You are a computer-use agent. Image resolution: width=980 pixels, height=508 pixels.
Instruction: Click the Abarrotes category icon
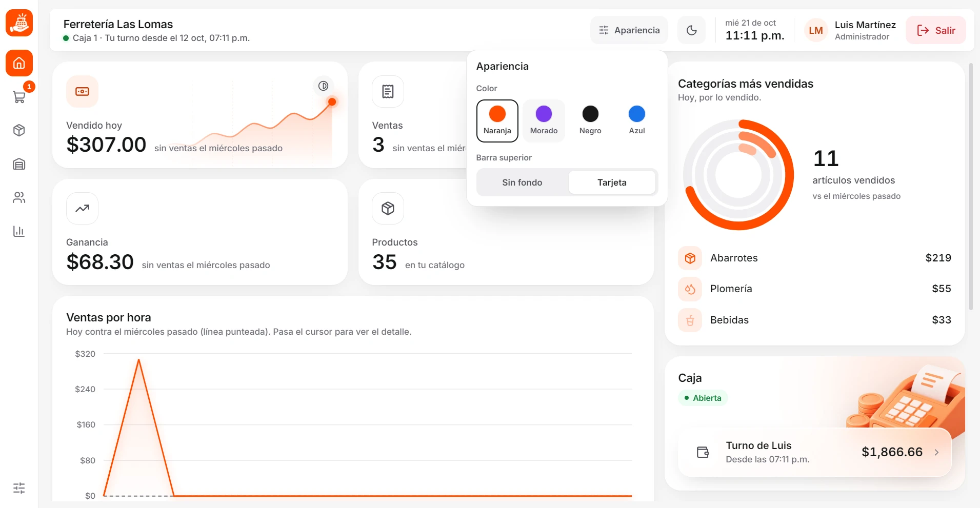(x=690, y=258)
